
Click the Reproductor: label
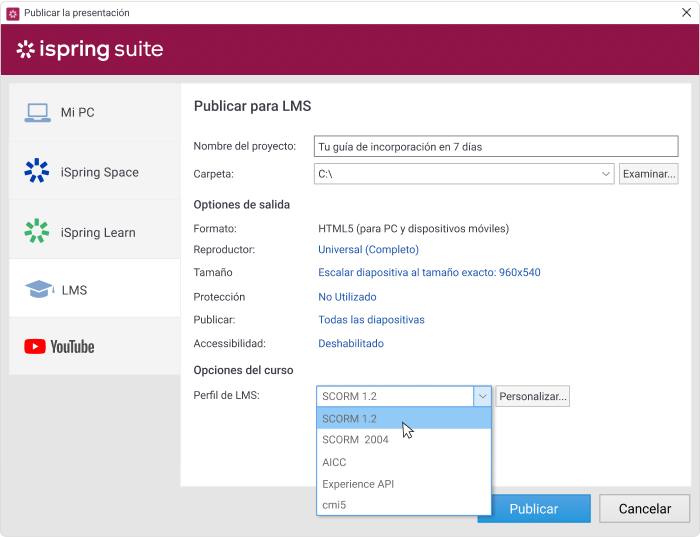tap(224, 250)
